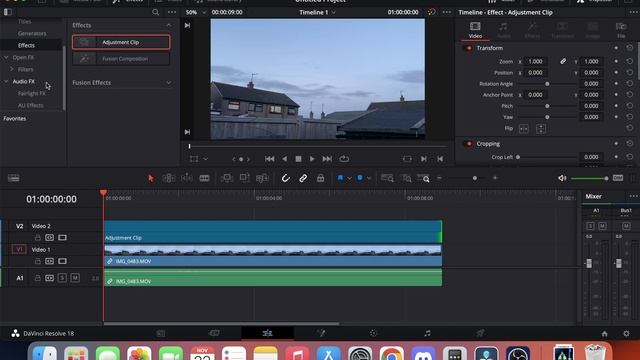Collapse the Effects section chevron
640x360 pixels.
coord(169,25)
